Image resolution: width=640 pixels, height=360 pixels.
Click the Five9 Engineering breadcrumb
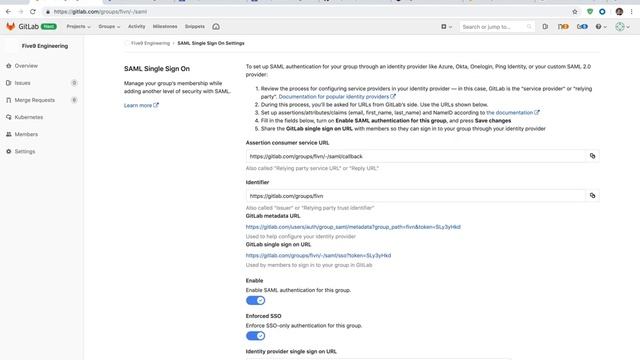click(150, 43)
